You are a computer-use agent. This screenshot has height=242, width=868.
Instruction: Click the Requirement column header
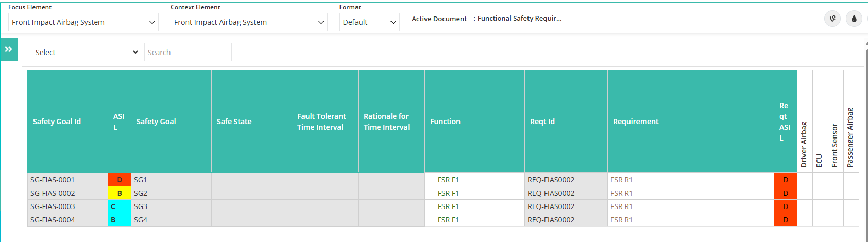[691, 122]
